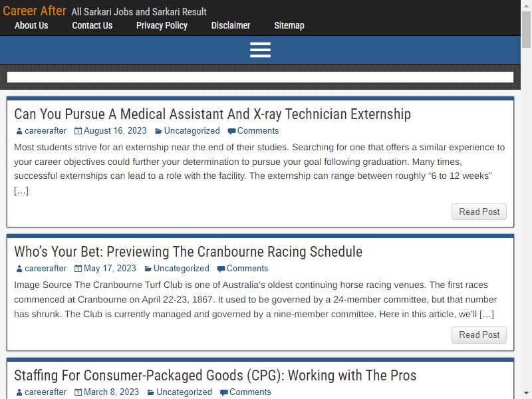Click the calendar icon next to August 16, 2023
The image size is (532, 399).
pos(78,131)
